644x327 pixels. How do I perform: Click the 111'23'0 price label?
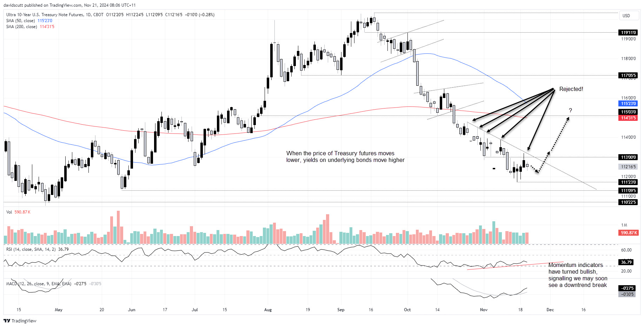(628, 182)
